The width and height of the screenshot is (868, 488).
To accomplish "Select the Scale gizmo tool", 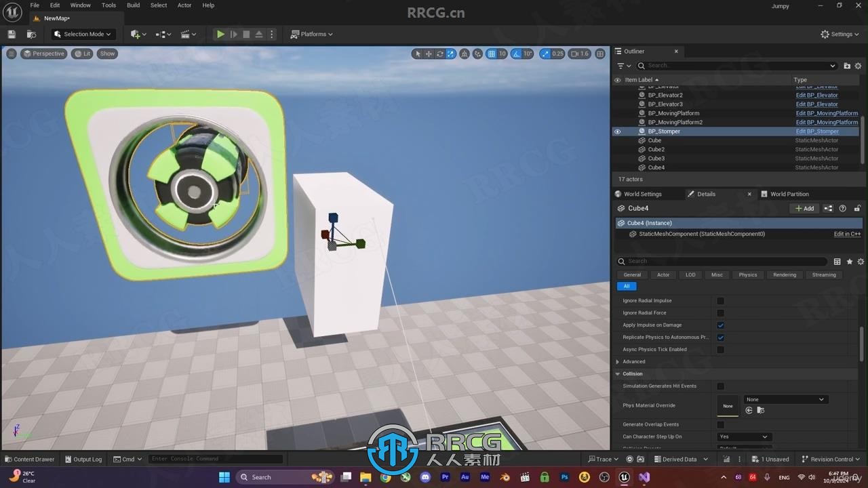I will (x=450, y=54).
